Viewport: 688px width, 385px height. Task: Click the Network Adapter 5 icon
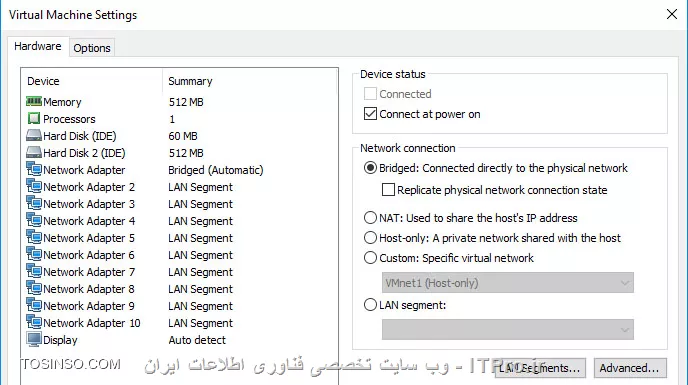tap(34, 237)
